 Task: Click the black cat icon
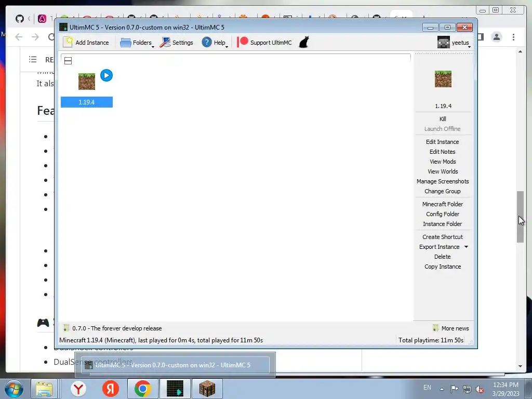[x=303, y=43]
